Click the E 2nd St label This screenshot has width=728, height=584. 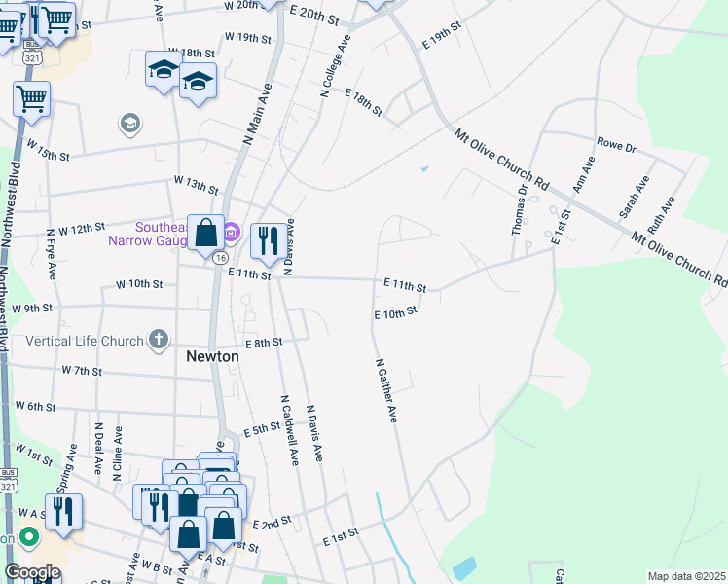(273, 523)
